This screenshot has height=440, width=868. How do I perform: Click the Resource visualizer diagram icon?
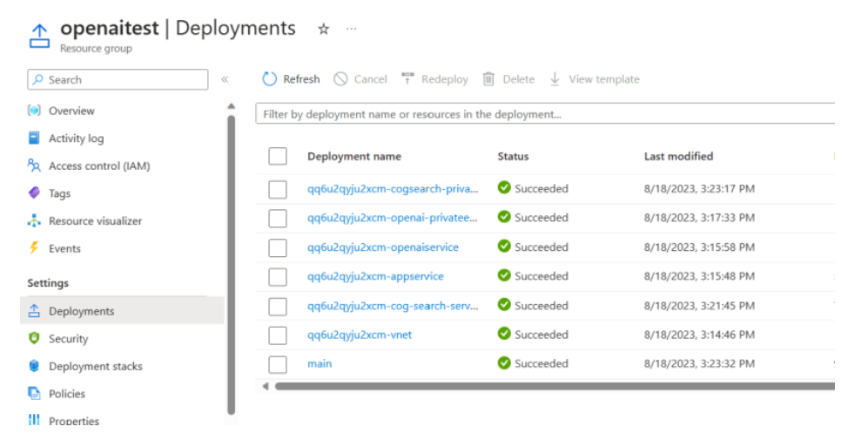tap(34, 220)
